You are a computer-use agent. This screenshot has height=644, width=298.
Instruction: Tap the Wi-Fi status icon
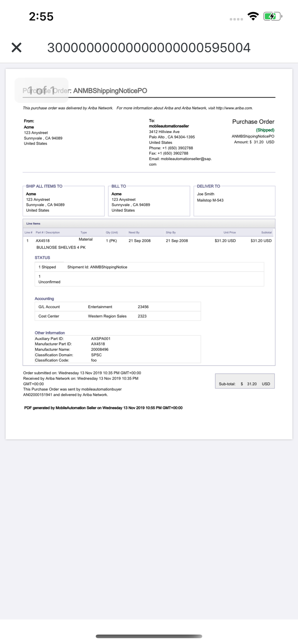pyautogui.click(x=253, y=16)
